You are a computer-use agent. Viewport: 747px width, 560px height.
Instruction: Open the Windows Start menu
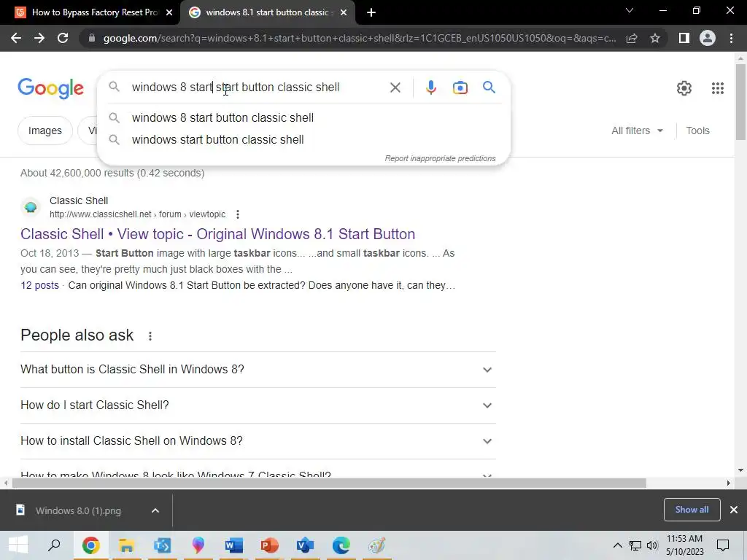(x=18, y=545)
